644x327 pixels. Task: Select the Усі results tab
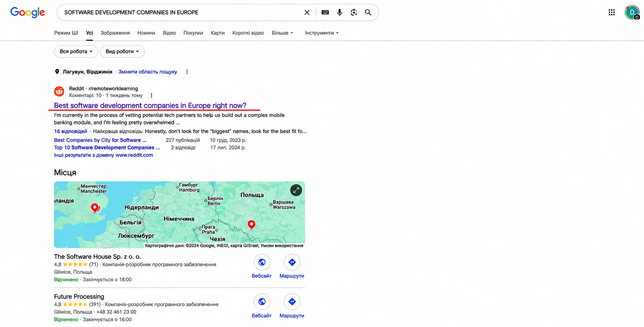click(x=89, y=33)
